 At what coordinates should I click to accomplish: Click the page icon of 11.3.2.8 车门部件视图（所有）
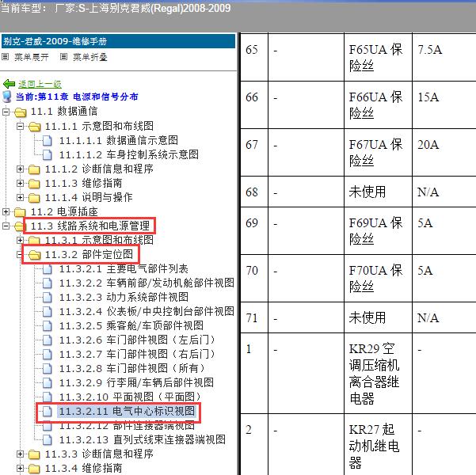pos(47,369)
